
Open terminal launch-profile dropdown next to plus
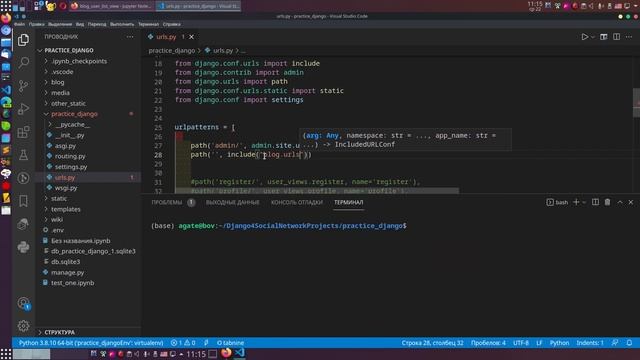pos(584,202)
